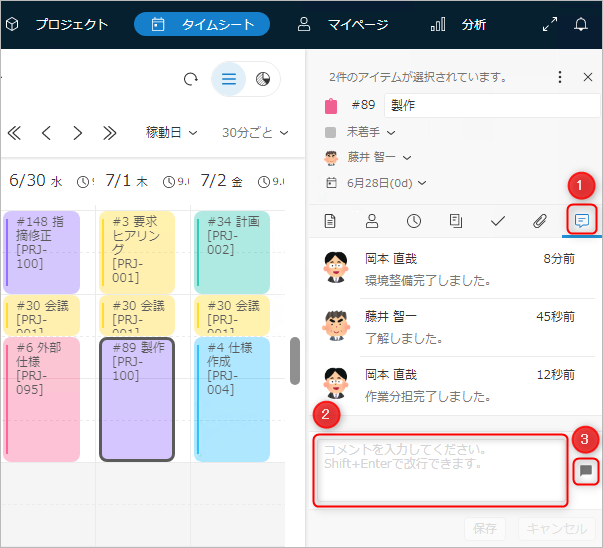
Task: Click the キャンセル button
Action: 558,529
